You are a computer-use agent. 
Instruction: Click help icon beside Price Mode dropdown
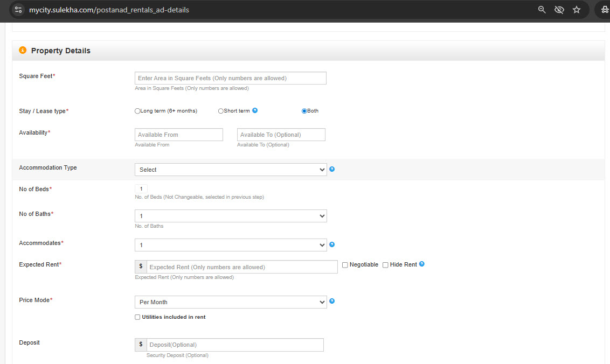pos(332,301)
